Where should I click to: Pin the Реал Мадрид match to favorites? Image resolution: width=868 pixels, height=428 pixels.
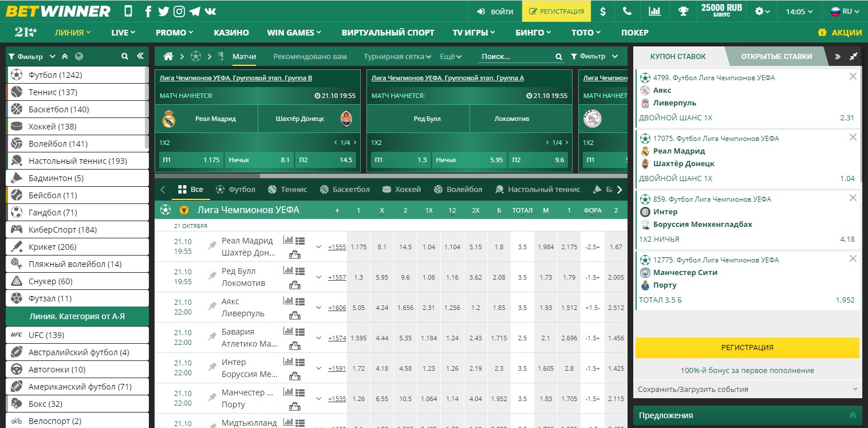pyautogui.click(x=212, y=245)
